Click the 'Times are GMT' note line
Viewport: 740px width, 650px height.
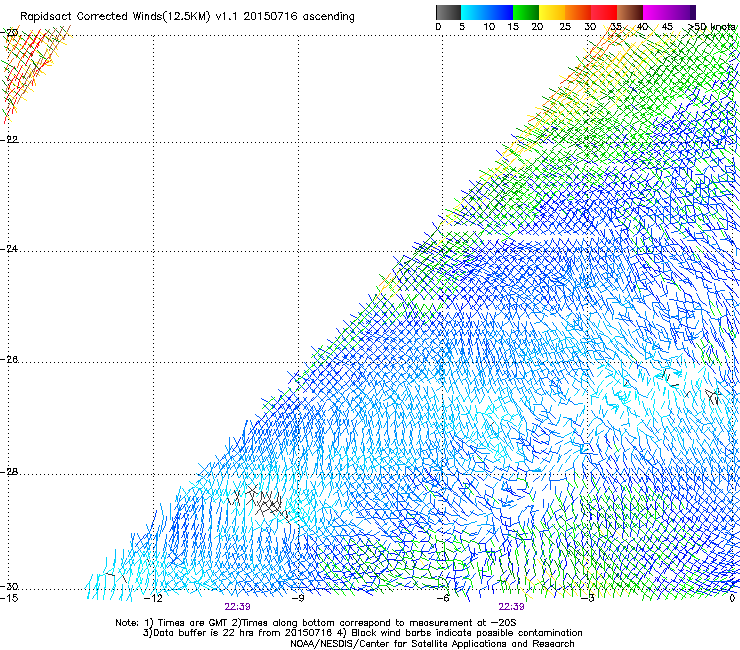click(x=316, y=623)
